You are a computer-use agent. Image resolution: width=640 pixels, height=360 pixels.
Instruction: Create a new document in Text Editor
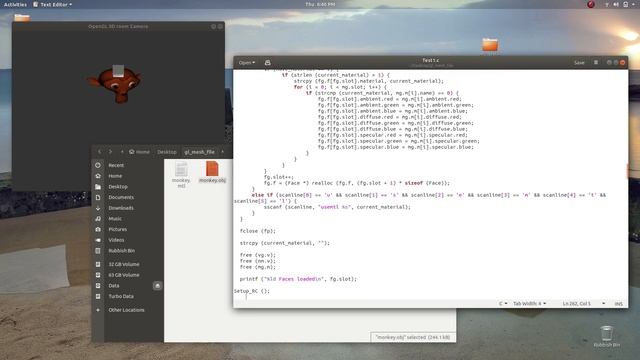(267, 63)
